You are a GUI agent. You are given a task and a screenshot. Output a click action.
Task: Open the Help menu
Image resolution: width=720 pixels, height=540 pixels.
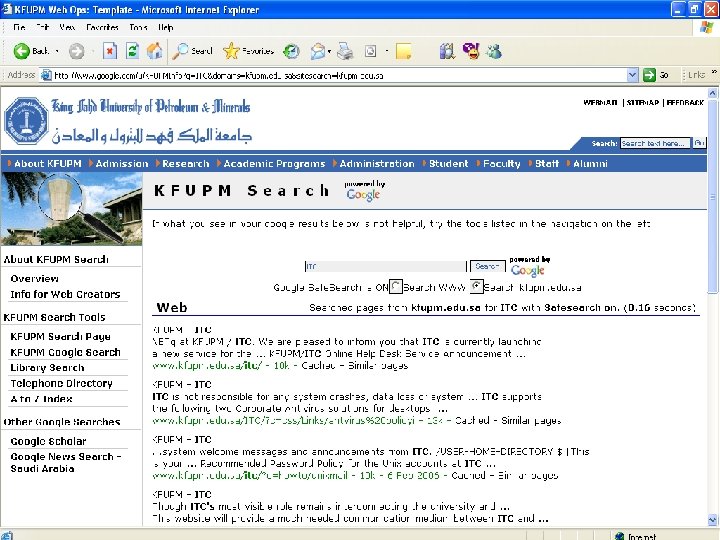tap(165, 28)
